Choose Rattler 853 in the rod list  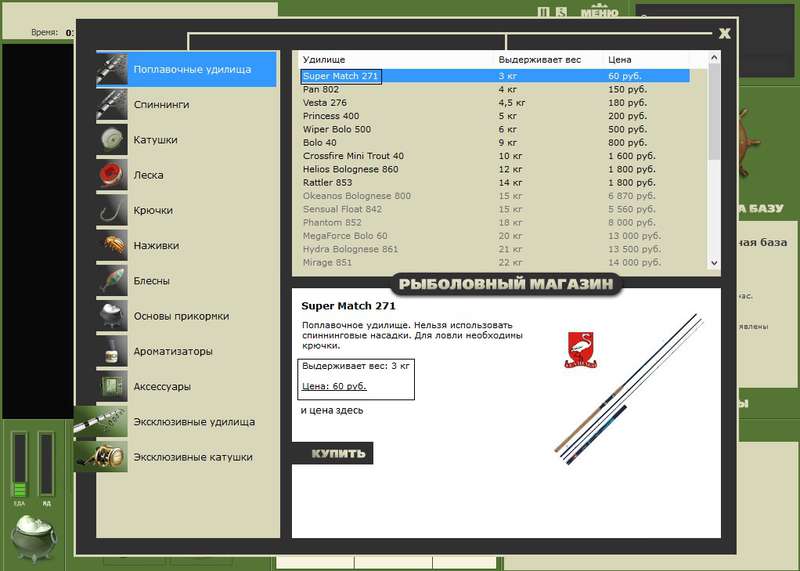[x=495, y=182]
